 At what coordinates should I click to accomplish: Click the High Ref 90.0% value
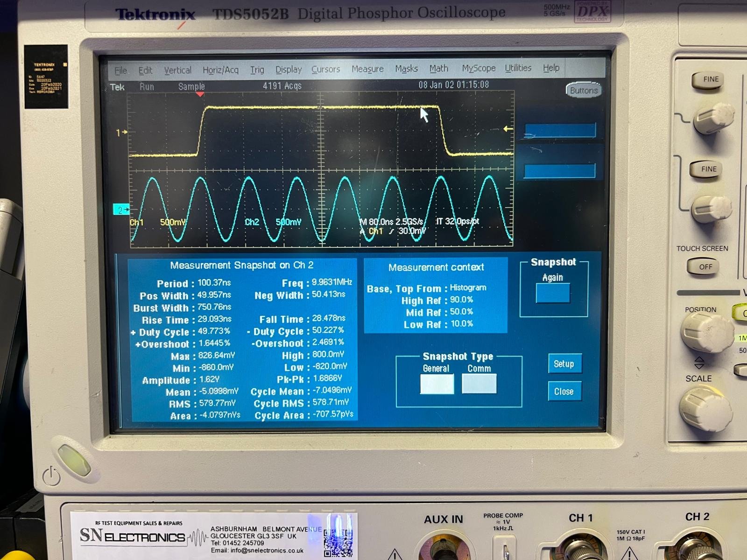(461, 300)
